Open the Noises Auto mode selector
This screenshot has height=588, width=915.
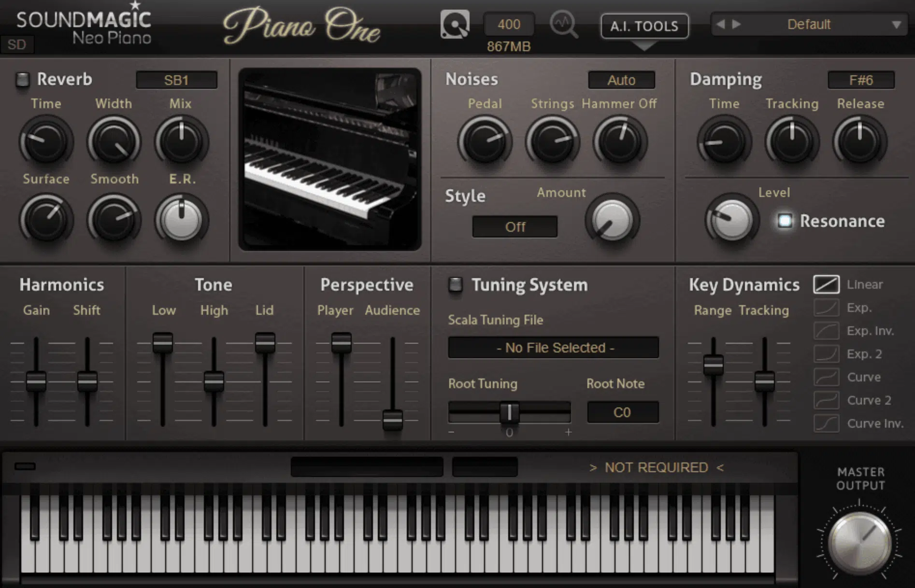click(x=621, y=80)
